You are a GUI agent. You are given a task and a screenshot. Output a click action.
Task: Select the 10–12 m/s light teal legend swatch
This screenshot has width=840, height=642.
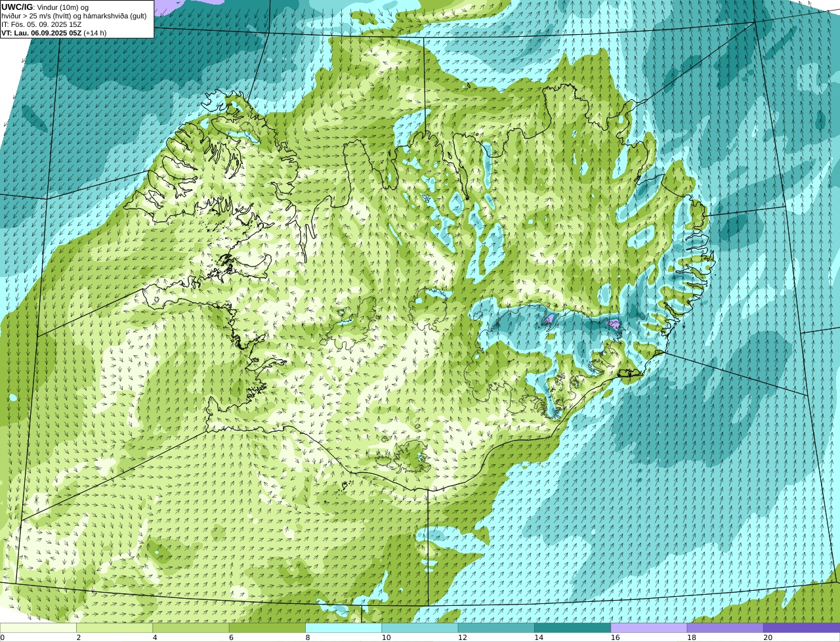tap(420, 628)
